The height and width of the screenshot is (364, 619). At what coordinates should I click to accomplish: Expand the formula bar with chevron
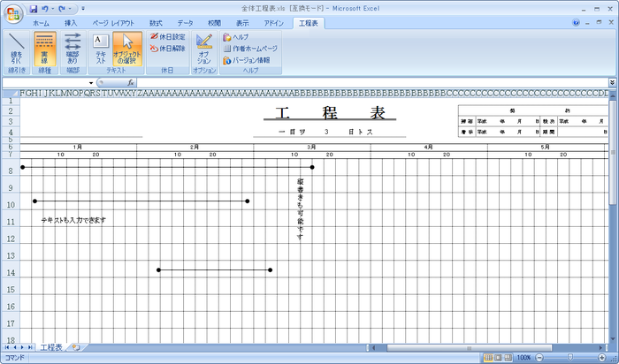612,82
